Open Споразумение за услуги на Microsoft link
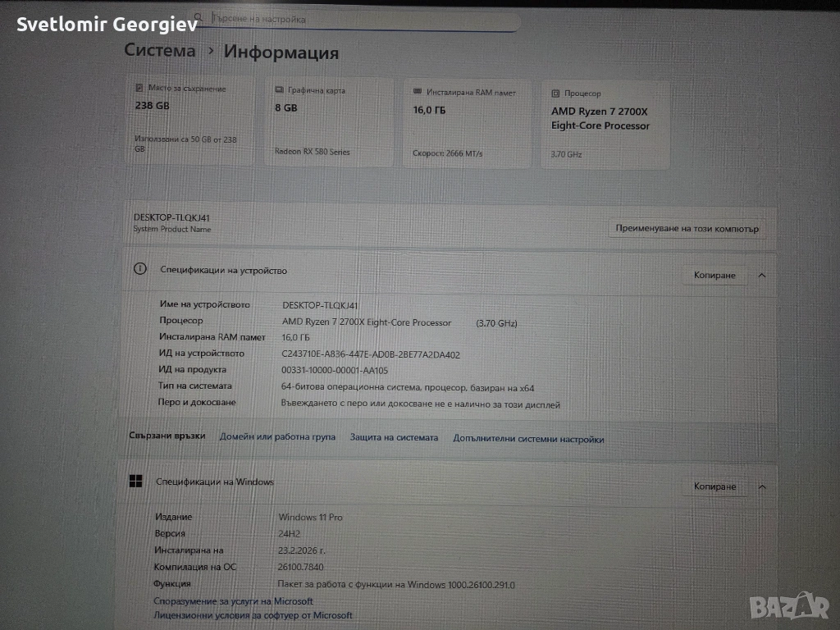 [233, 601]
